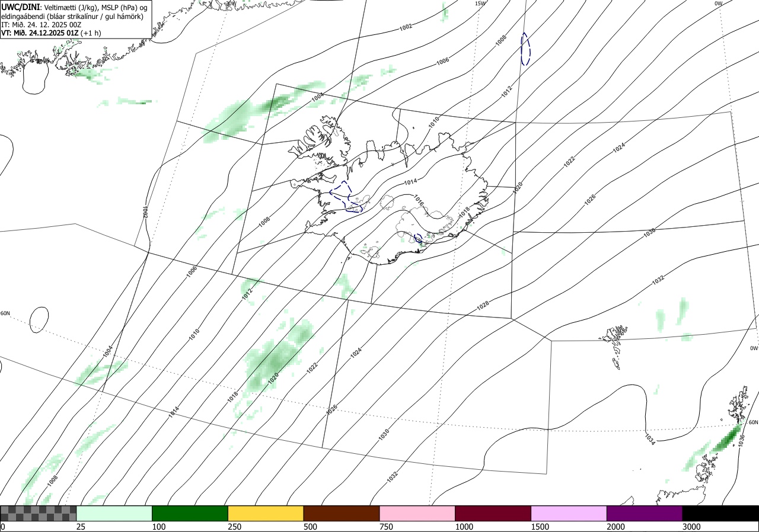Select the pink 750–1000 legend swatch
This screenshot has height=532, width=759.
point(417,513)
